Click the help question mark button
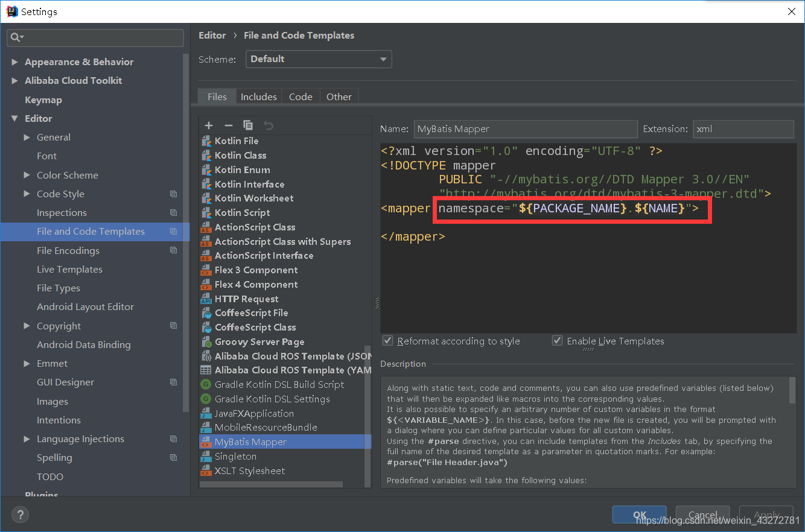Image resolution: width=805 pixels, height=532 pixels. tap(20, 515)
